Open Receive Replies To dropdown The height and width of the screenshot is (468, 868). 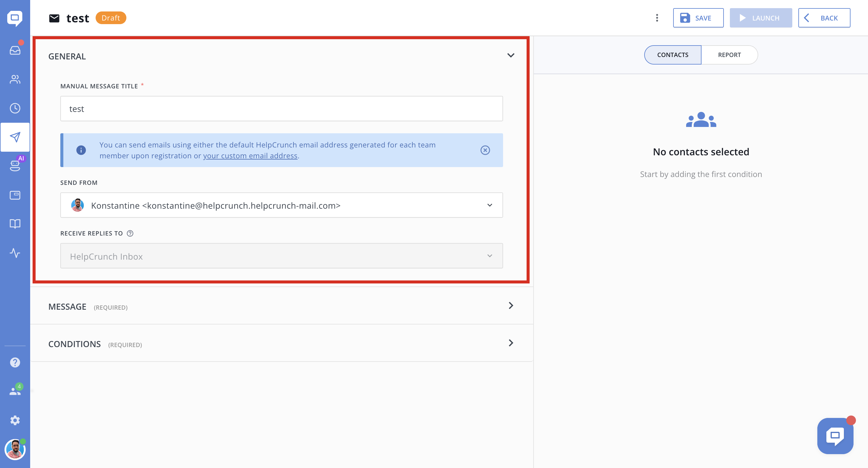[x=281, y=256]
